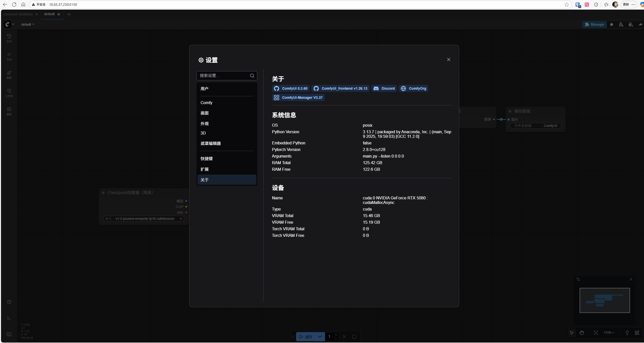Image resolution: width=644 pixels, height=343 pixels.
Task: Click the keyboard shortcuts icon at the bottom left
Action: pyautogui.click(x=9, y=334)
